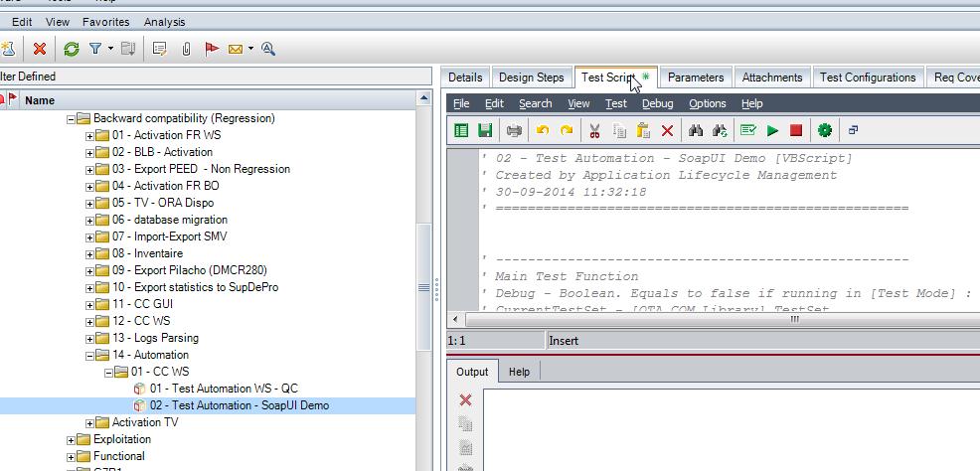Collapse the 14 - Automation folder
This screenshot has height=471, width=980.
[89, 356]
